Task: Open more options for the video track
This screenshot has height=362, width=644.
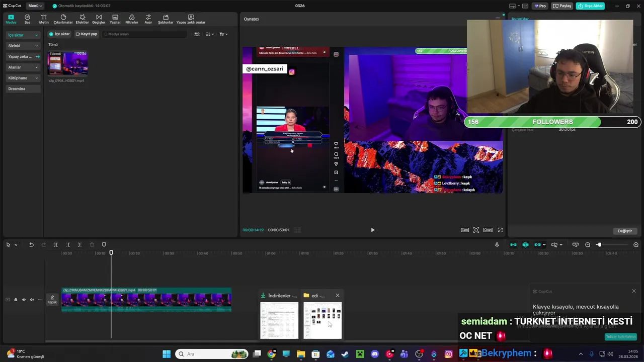Action: pos(40,300)
